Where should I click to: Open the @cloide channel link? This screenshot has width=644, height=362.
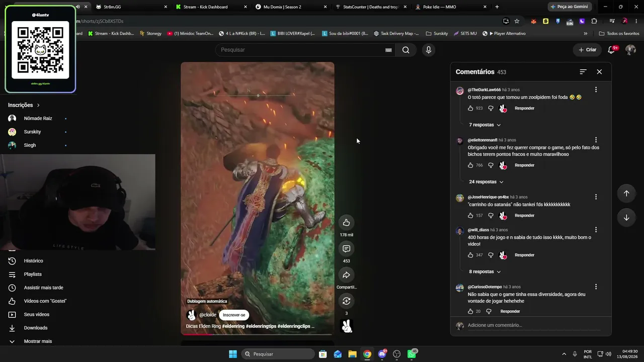[208, 315]
